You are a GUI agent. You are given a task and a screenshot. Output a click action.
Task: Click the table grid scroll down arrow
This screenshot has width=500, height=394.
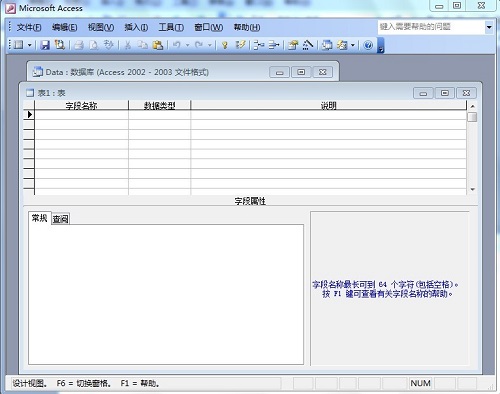tap(472, 189)
